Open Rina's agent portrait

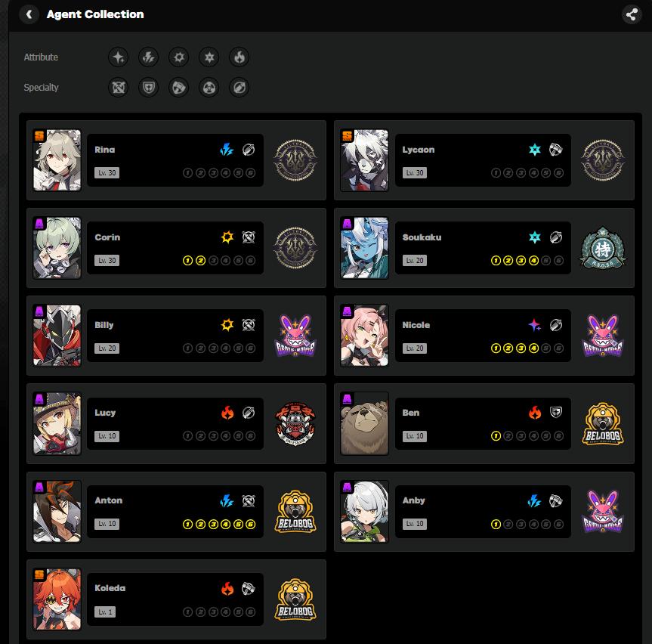[57, 160]
